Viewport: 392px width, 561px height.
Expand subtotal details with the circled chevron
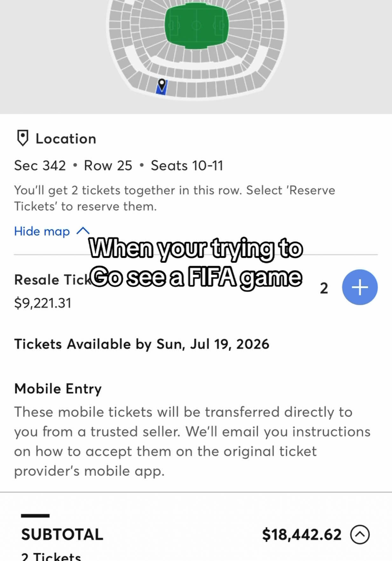point(360,535)
